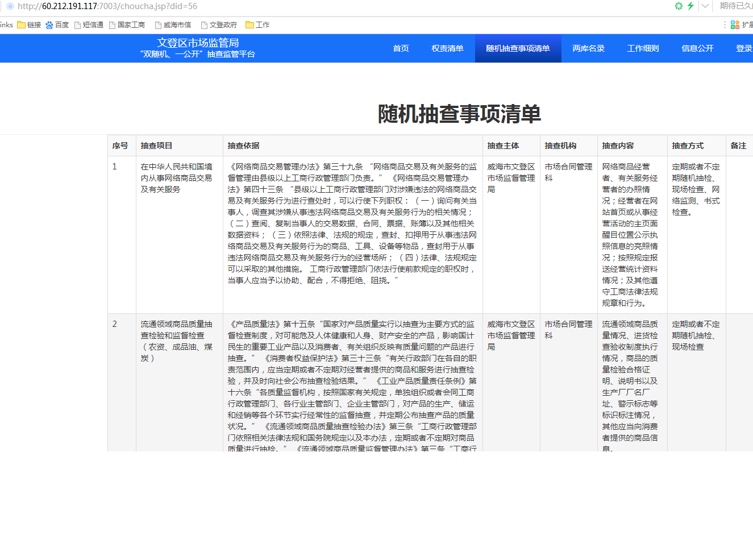Open the 短信通 bookmark
Image resolution: width=753 pixels, height=560 pixels.
click(89, 25)
